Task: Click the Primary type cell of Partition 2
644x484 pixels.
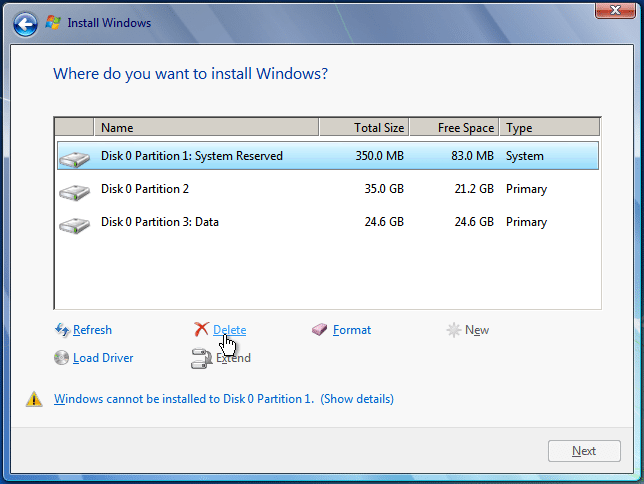Action: tap(526, 189)
